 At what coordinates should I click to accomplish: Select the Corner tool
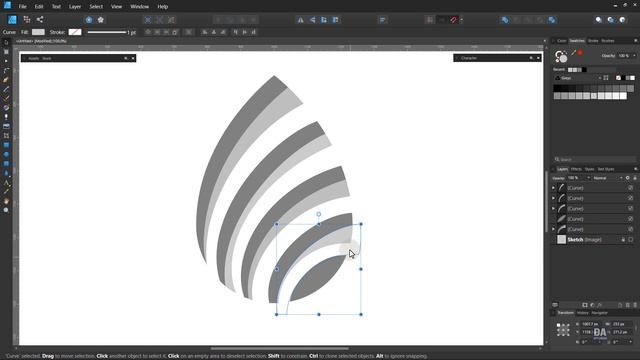point(6,71)
